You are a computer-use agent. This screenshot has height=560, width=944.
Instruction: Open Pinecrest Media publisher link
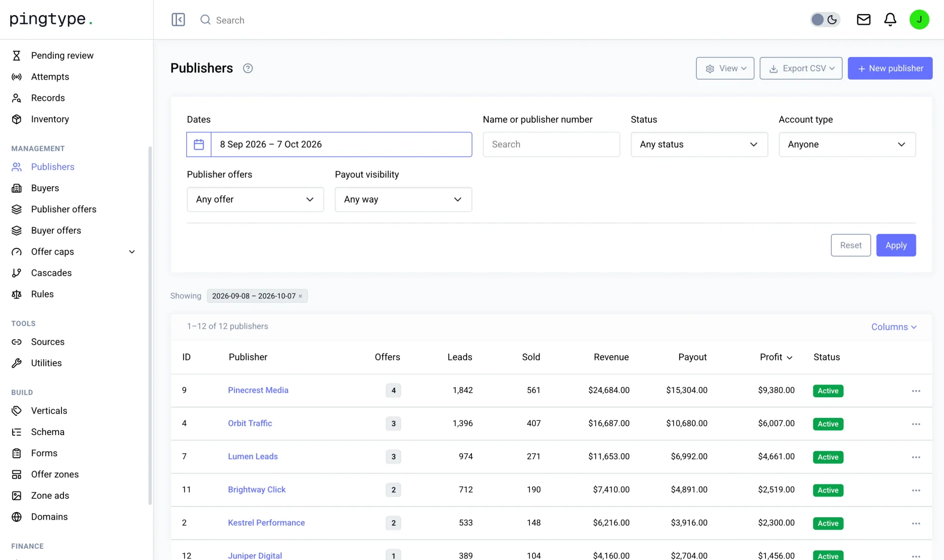[258, 390]
